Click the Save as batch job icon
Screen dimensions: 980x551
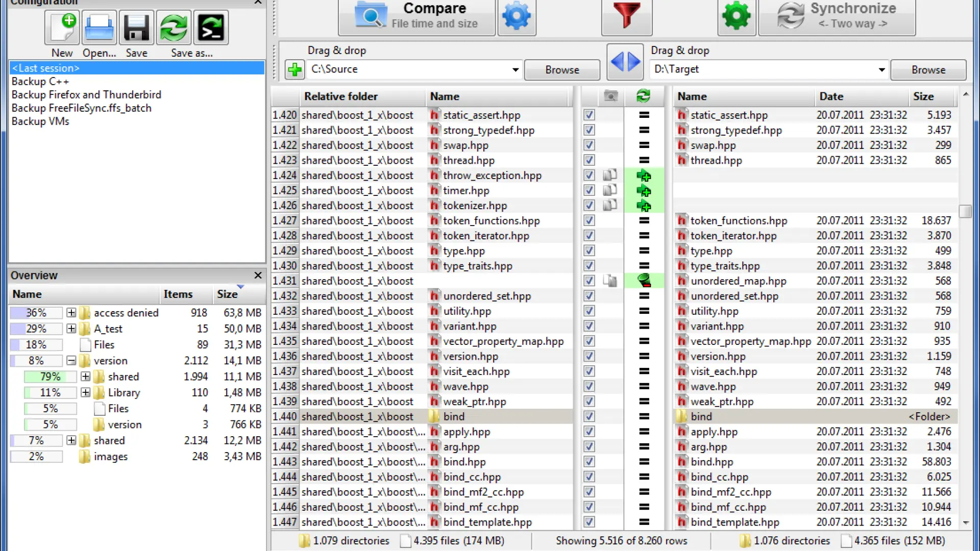(211, 28)
